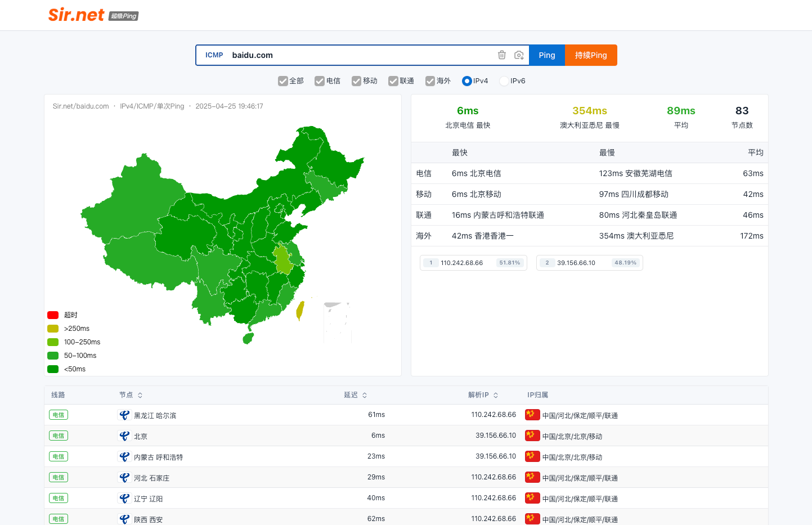Click the blue Ping button

[547, 55]
